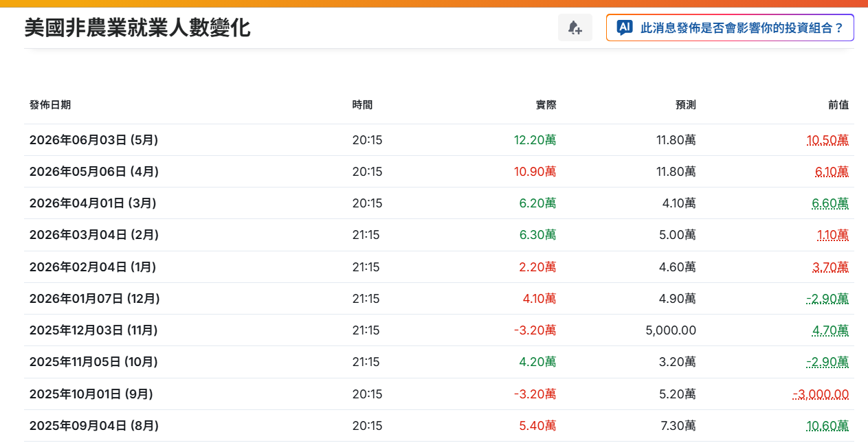Select the 2025年12月03日 (11月) release row
The height and width of the screenshot is (443, 868).
(439, 330)
